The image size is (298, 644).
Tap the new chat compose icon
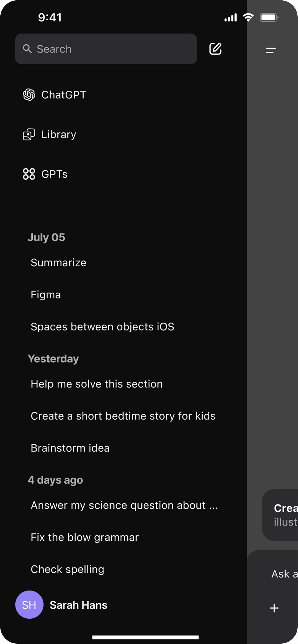click(215, 49)
